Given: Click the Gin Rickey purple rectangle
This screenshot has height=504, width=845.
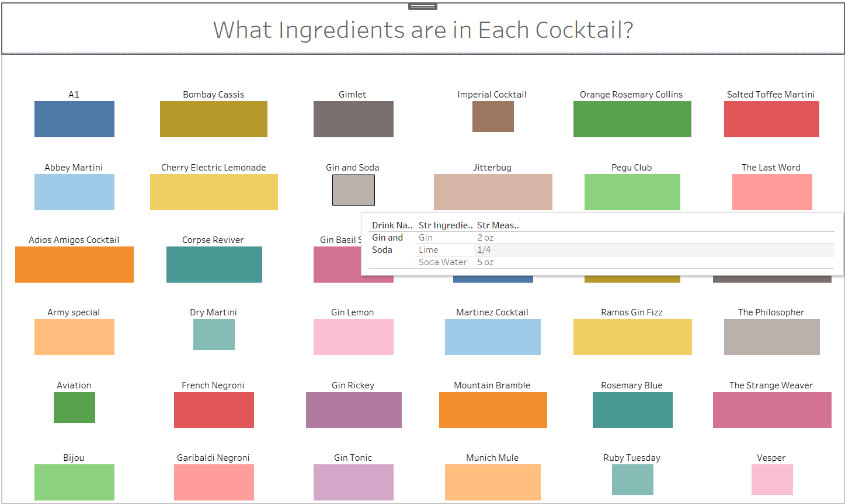Looking at the screenshot, I should click(353, 410).
